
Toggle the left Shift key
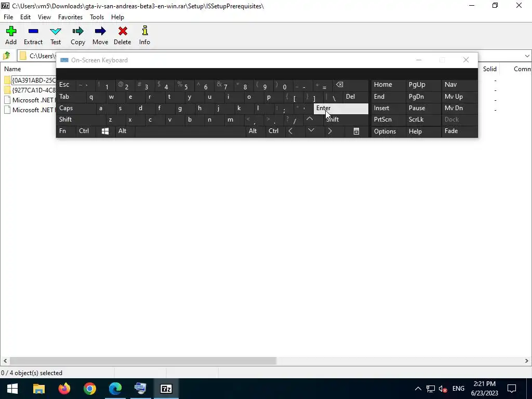81,119
